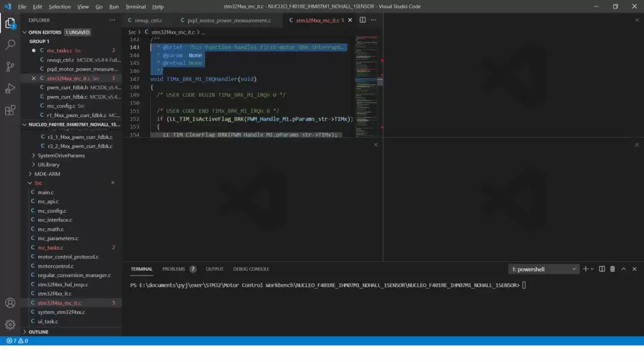Select main.c in the Explorer
644x362 pixels.
point(46,192)
